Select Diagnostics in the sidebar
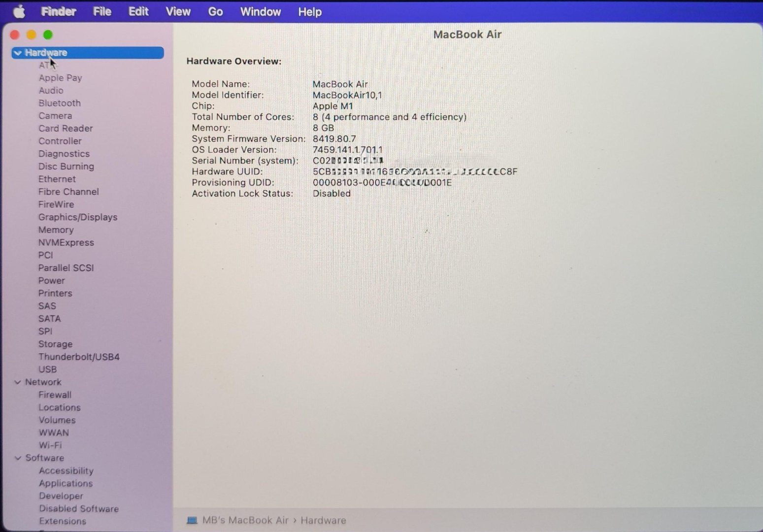This screenshot has height=532, width=763. (x=64, y=154)
